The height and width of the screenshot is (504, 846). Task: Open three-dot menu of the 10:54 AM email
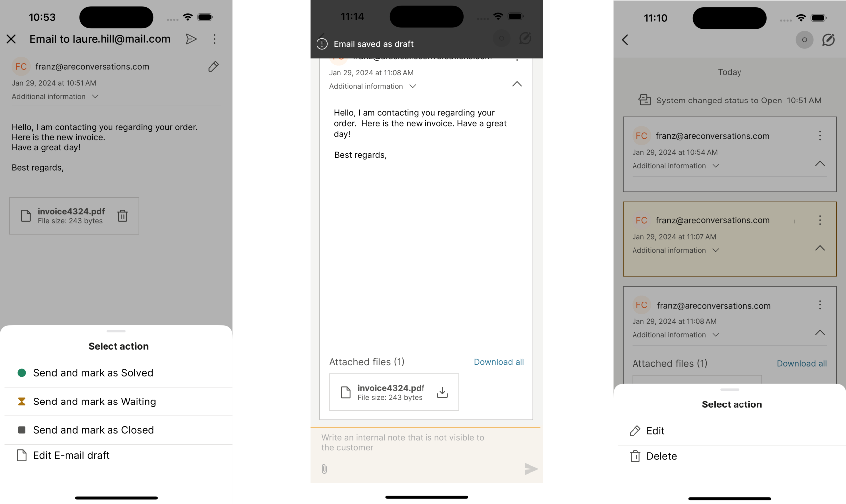(x=820, y=136)
